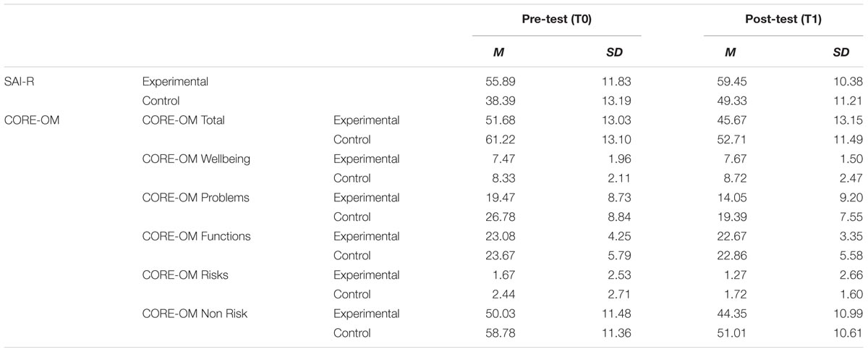This screenshot has height=352, width=868.
Task: Select the CORE-OM Non Risk subscale label
Action: 193,314
